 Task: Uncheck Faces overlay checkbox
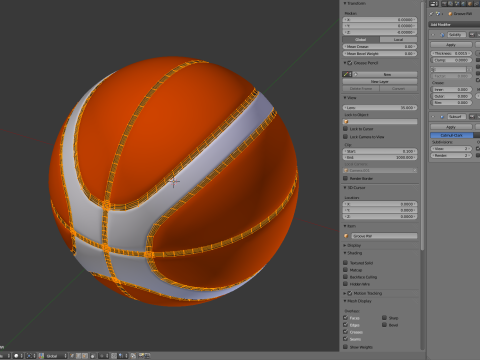point(345,318)
